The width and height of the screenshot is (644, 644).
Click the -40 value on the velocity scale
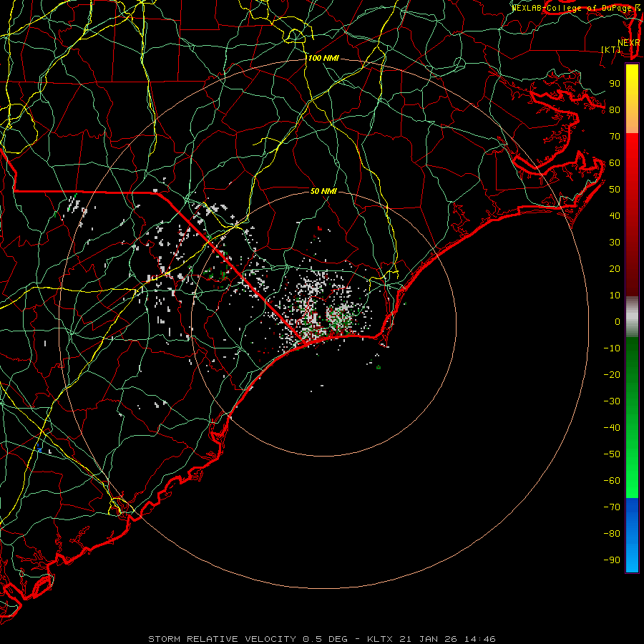[612, 428]
